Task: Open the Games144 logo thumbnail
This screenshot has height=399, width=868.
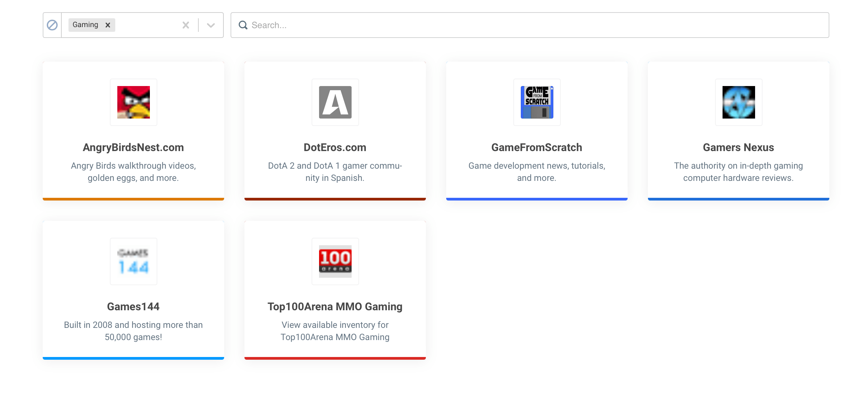Action: click(134, 261)
